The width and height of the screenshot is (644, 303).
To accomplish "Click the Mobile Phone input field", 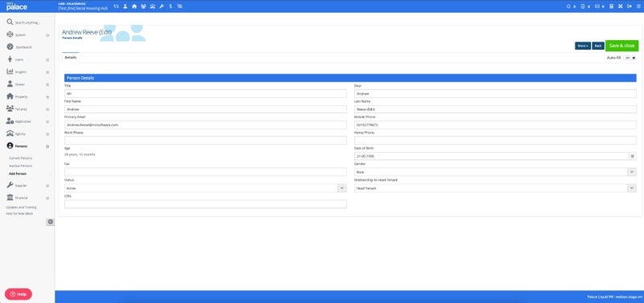I will [495, 125].
